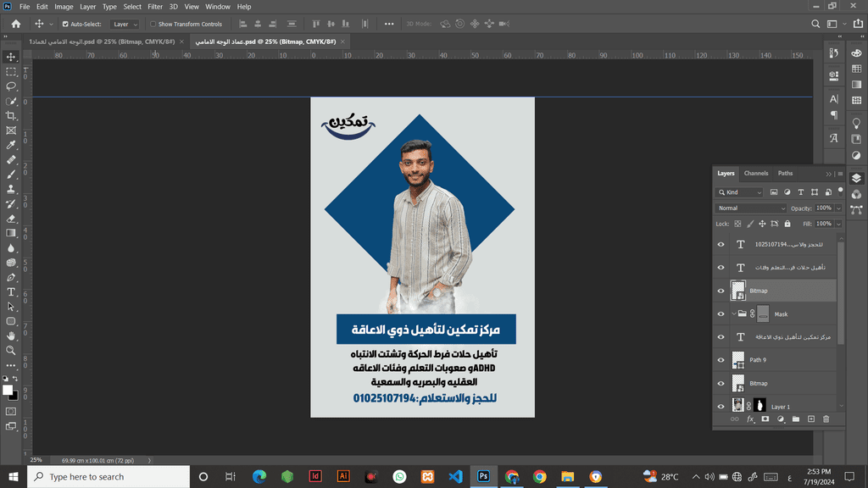
Task: Select the Hand tool
Action: [x=11, y=335]
